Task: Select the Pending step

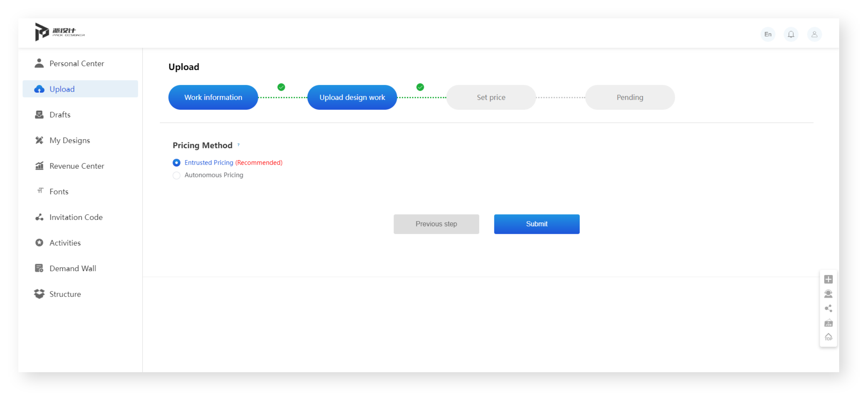Action: click(630, 97)
